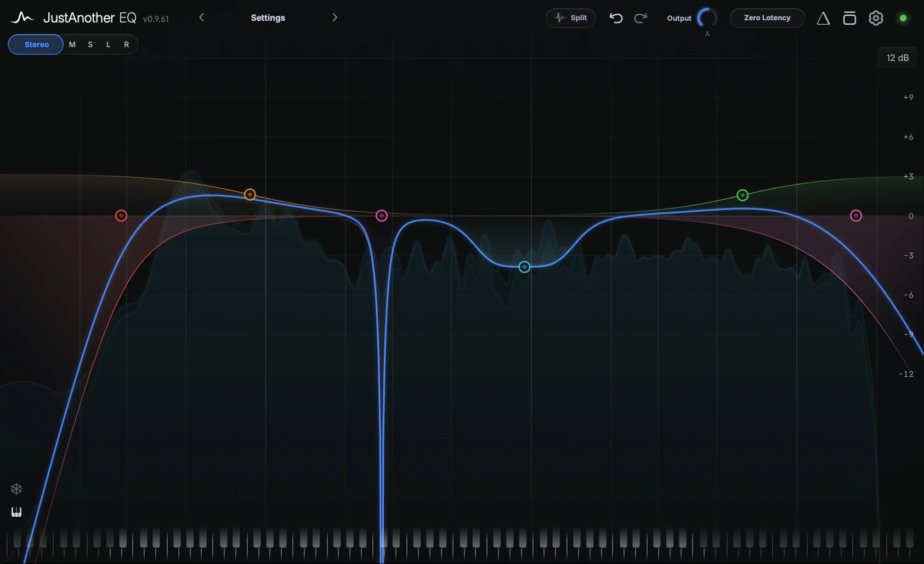This screenshot has width=924, height=564.
Task: Select R (right) channel mode
Action: (x=127, y=44)
